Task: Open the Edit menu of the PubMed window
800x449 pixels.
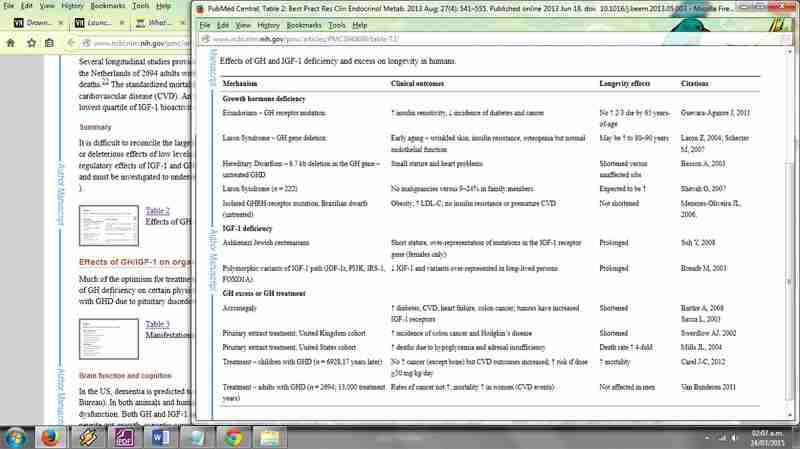Action: (223, 25)
